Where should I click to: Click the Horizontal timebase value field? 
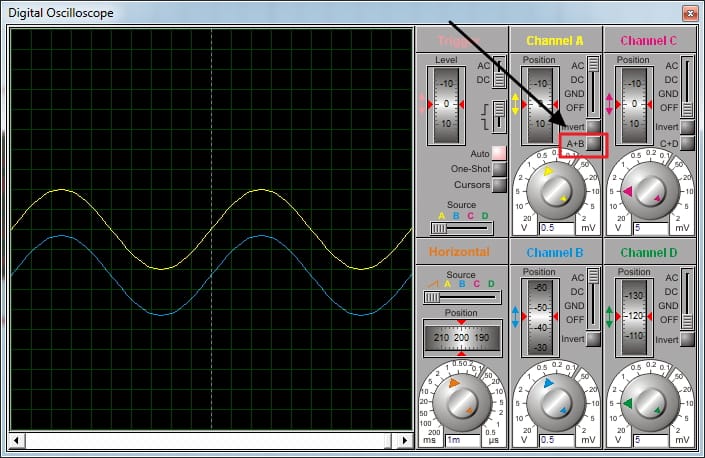[x=463, y=440]
